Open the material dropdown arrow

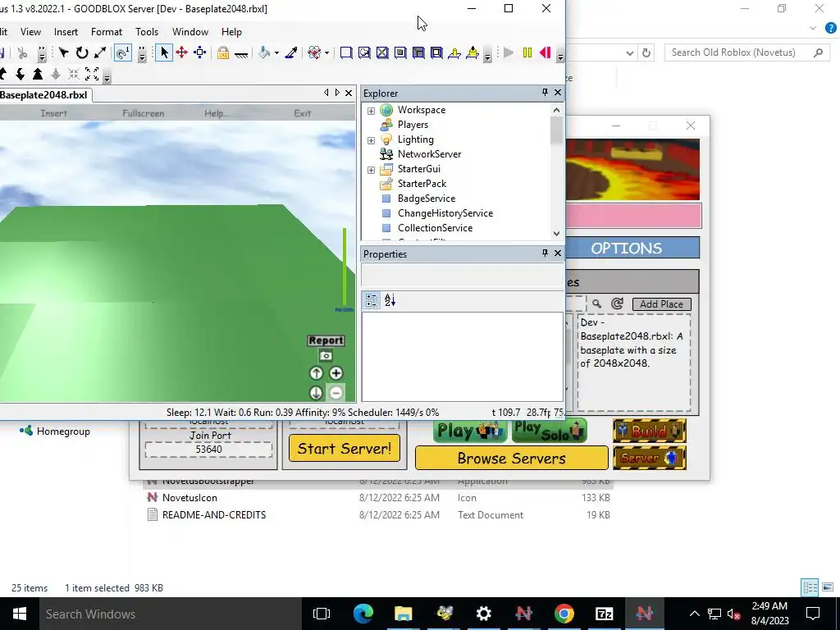tap(326, 53)
